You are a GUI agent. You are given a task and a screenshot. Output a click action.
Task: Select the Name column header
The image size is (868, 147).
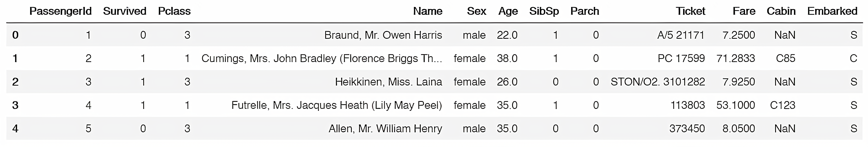(427, 12)
